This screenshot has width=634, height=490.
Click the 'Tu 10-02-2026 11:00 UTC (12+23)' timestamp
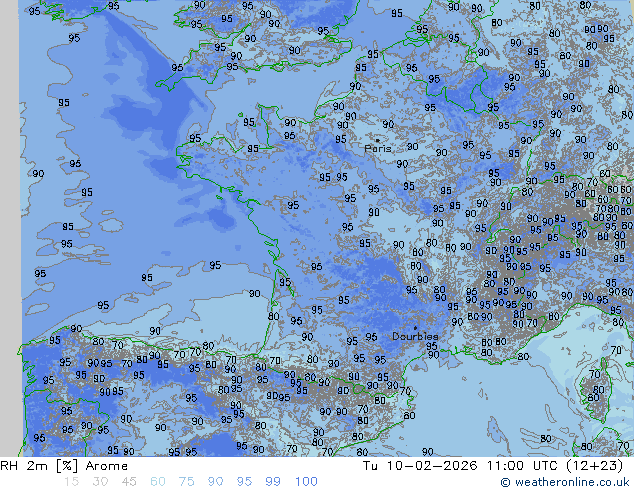(493, 466)
